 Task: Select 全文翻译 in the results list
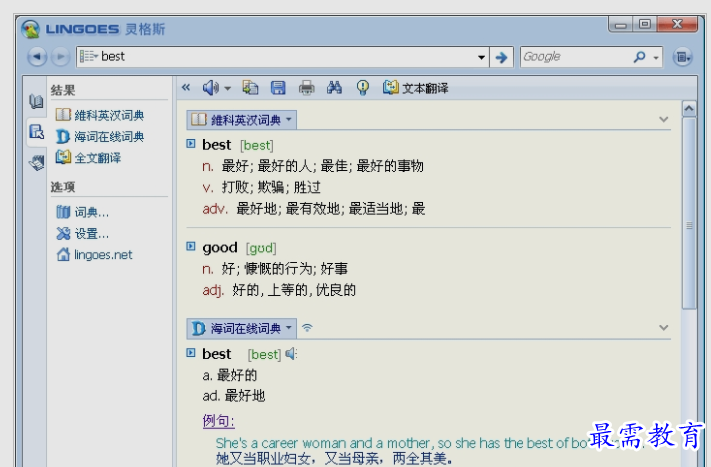pos(88,158)
